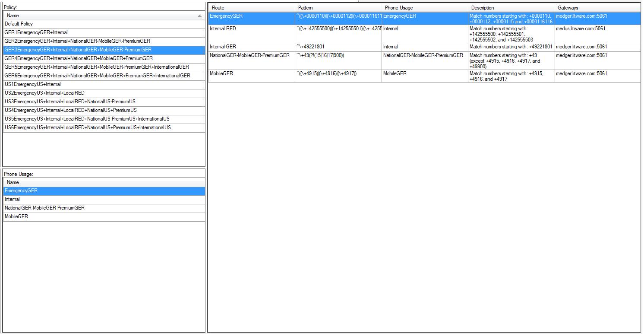Sort routes by the Gateways column header

598,8
